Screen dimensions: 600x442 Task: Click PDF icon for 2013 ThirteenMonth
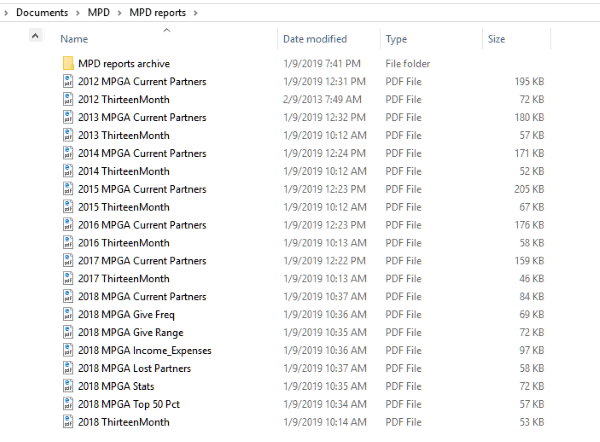68,136
